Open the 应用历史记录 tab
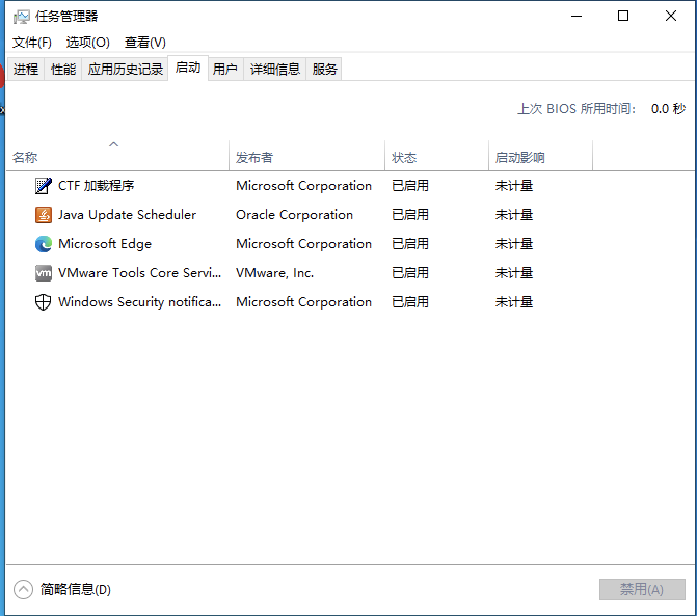The height and width of the screenshot is (616, 697). click(125, 69)
